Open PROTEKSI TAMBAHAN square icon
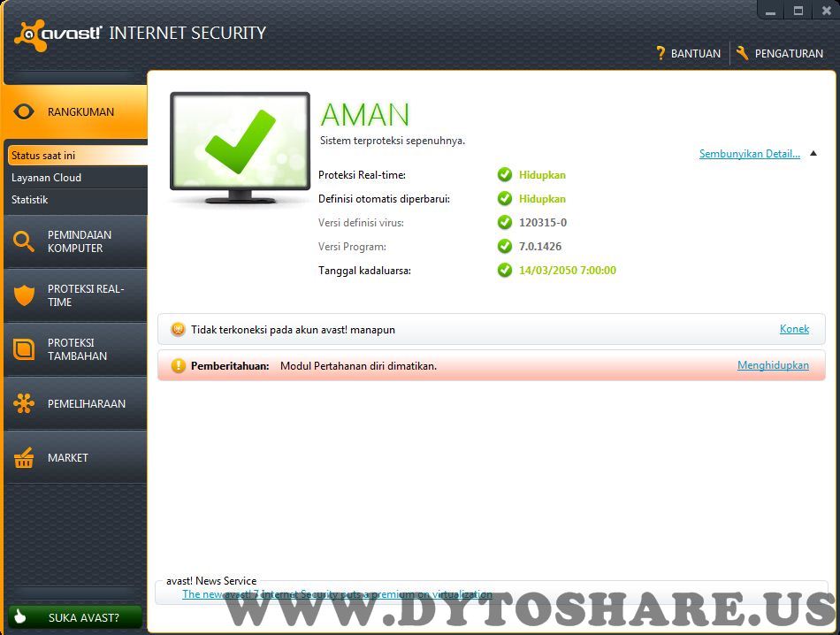 click(24, 348)
